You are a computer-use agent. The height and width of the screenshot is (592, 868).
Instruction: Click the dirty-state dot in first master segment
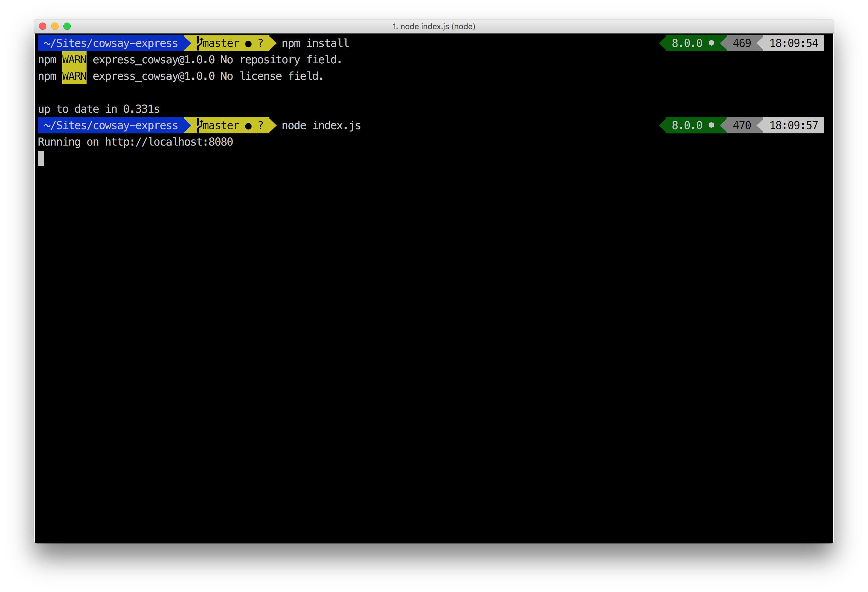[248, 44]
